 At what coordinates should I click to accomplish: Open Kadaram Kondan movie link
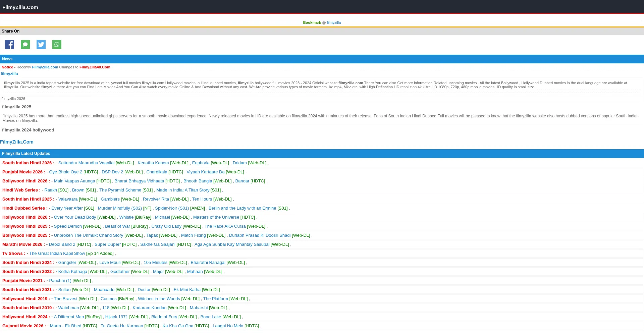(x=150, y=308)
